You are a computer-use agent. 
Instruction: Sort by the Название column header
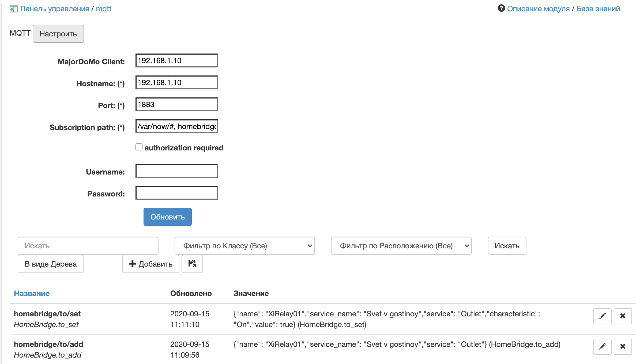pyautogui.click(x=32, y=293)
